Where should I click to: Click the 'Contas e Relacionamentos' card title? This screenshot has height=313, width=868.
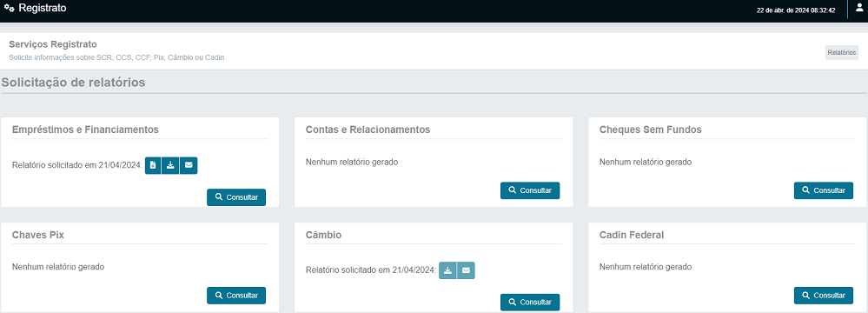point(368,130)
